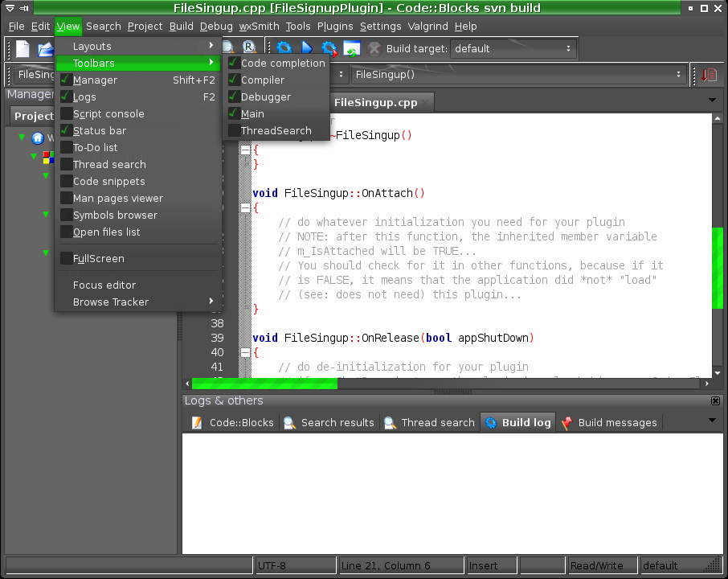728x579 pixels.
Task: Switch to Search results tab
Action: click(329, 422)
